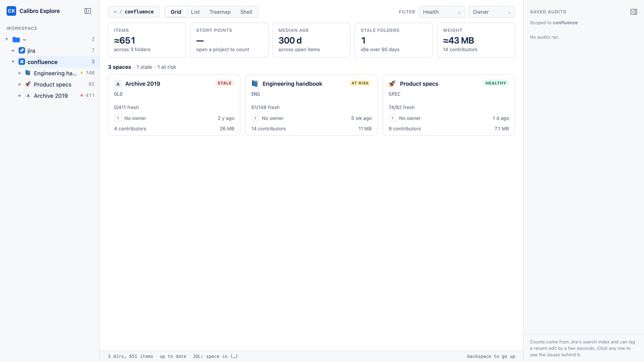Click the 'No audits ran.' message

pyautogui.click(x=545, y=37)
